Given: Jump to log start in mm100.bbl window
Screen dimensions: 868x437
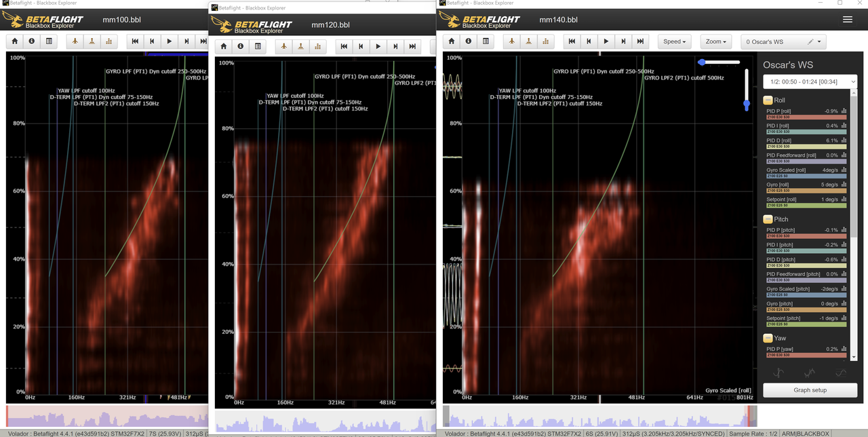Looking at the screenshot, I should coord(136,41).
